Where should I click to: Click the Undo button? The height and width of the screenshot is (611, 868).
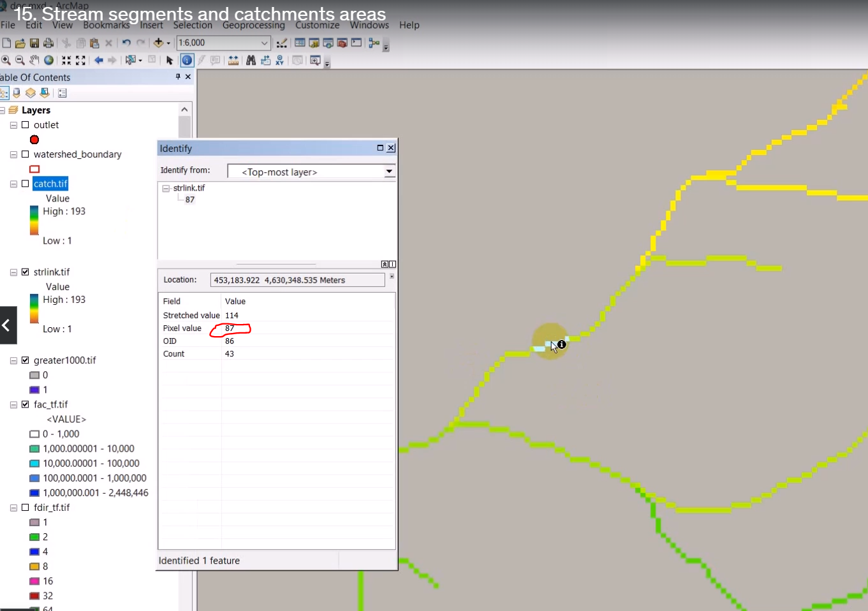point(126,43)
